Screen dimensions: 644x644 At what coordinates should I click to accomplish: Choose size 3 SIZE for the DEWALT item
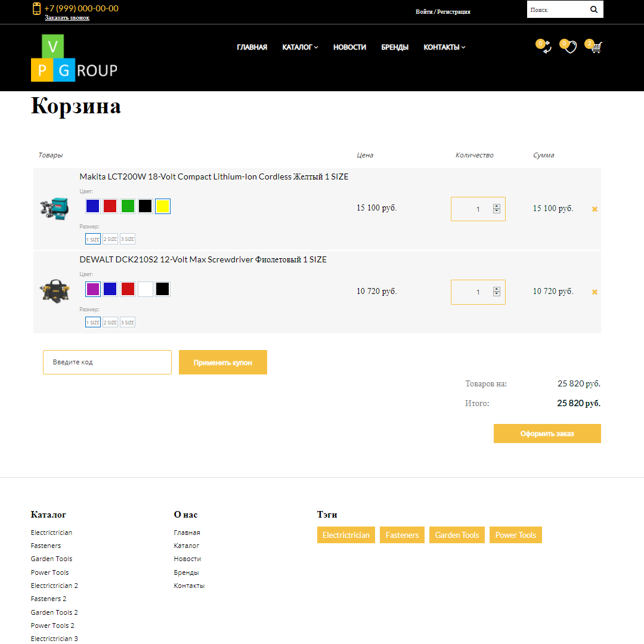point(127,321)
